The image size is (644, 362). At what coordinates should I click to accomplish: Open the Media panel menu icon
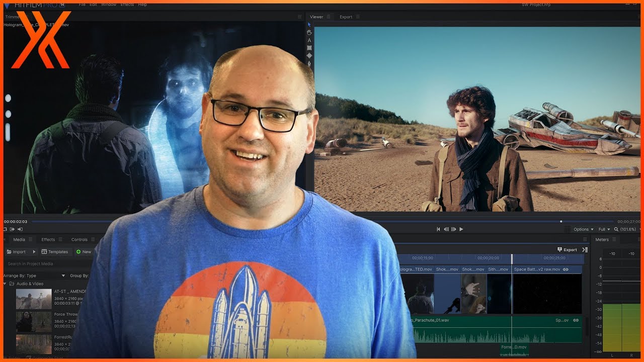pyautogui.click(x=30, y=239)
